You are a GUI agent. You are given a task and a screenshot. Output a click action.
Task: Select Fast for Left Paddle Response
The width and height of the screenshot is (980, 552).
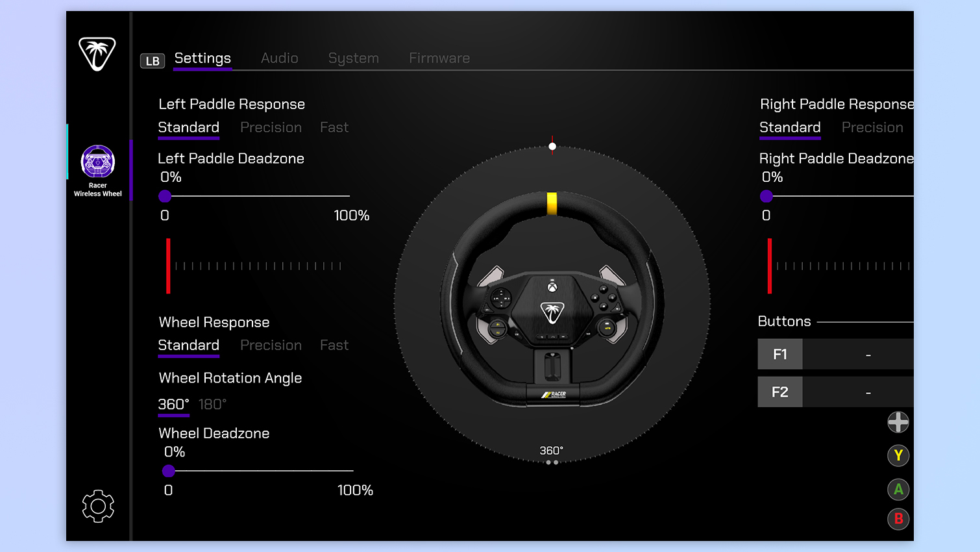coord(334,127)
